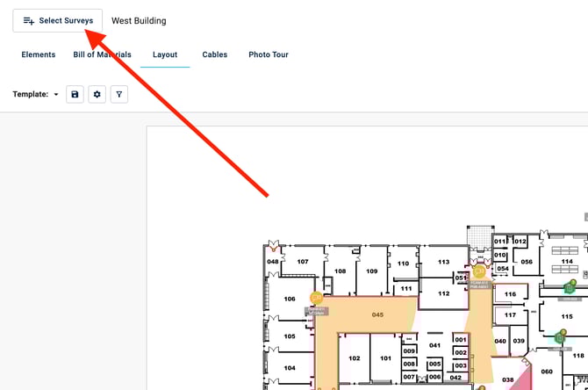Click the list-plus icon in Select Surveys
The width and height of the screenshot is (588, 390).
tap(29, 20)
